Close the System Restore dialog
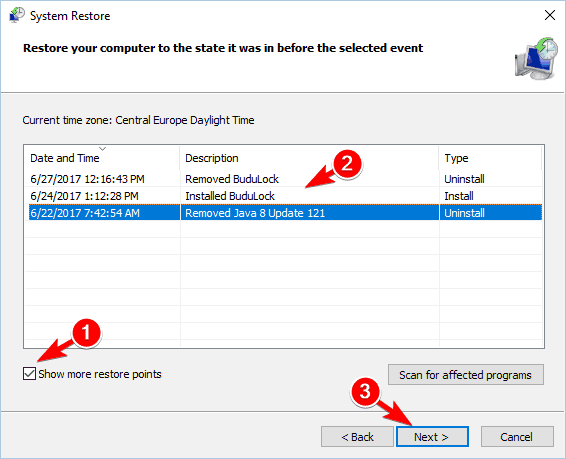 [x=550, y=15]
